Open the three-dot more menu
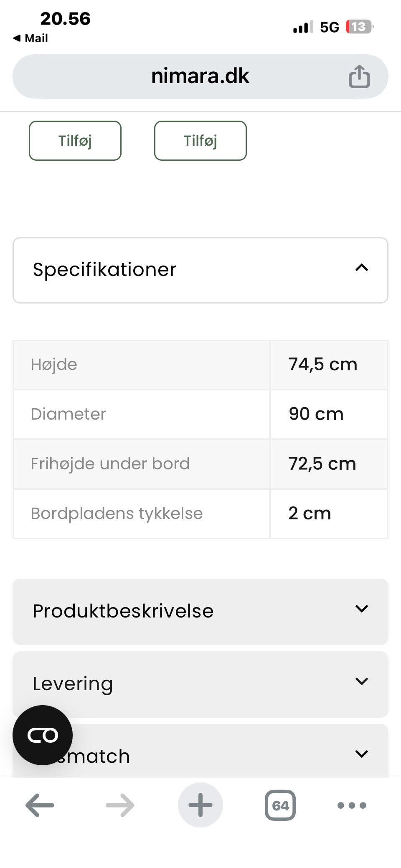 click(x=352, y=805)
